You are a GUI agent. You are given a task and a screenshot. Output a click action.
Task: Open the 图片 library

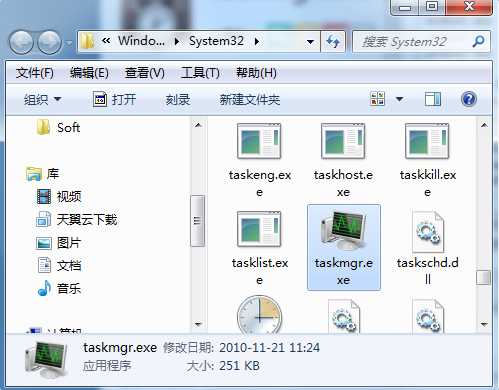pyautogui.click(x=58, y=243)
